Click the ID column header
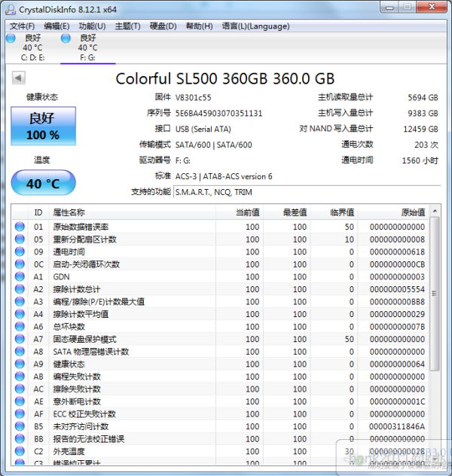 tap(38, 212)
